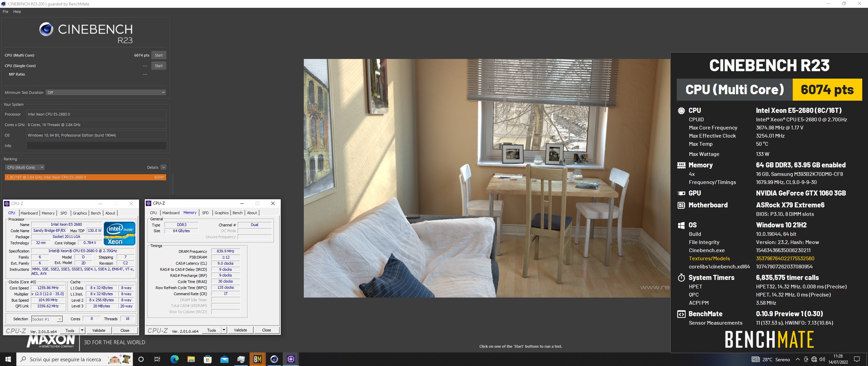Open Microsoft Edge from the taskbar
Screen dimensions: 868x366
pos(174,359)
